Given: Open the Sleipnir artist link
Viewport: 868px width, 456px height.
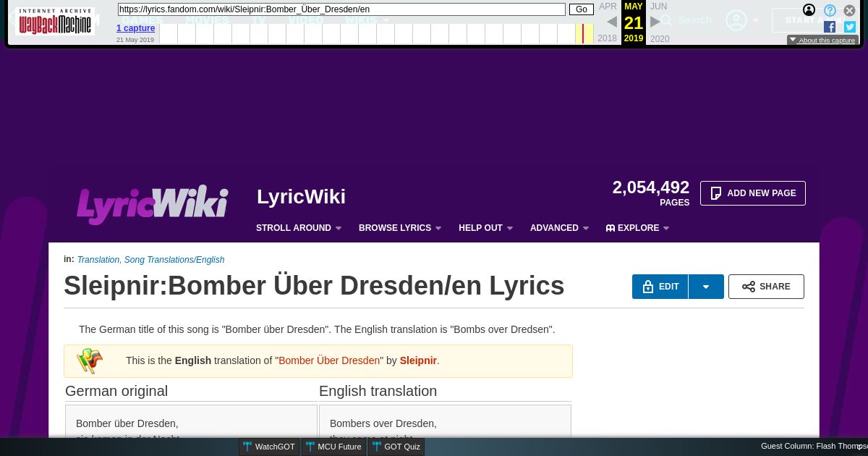Looking at the screenshot, I should [x=418, y=360].
